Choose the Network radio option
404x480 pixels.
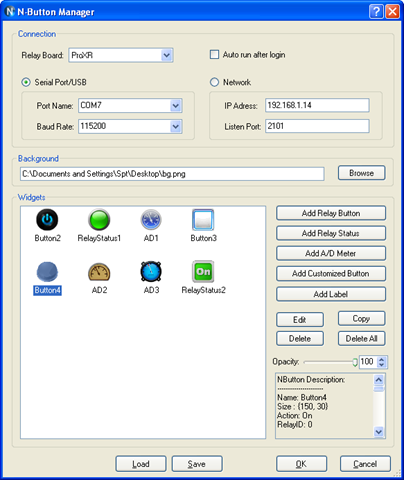coord(214,82)
